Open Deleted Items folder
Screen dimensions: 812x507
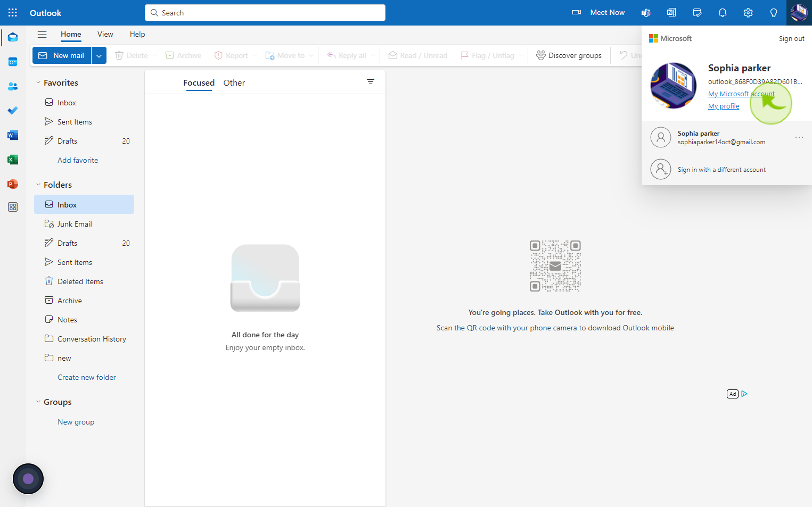click(84, 281)
